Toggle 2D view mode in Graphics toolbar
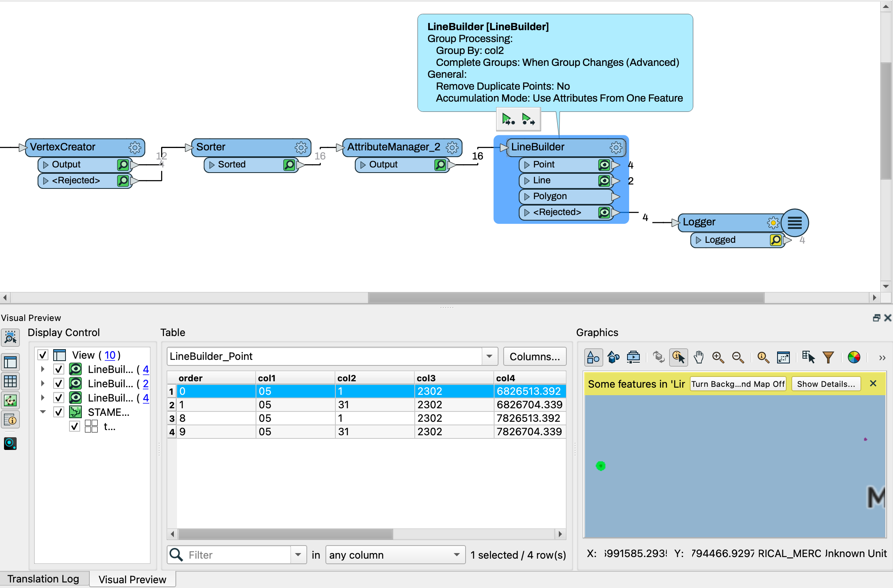Screen dimensions: 893x588 [x=593, y=357]
